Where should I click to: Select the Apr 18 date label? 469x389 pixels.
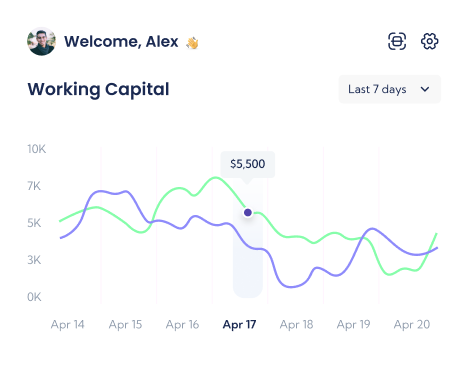[296, 324]
